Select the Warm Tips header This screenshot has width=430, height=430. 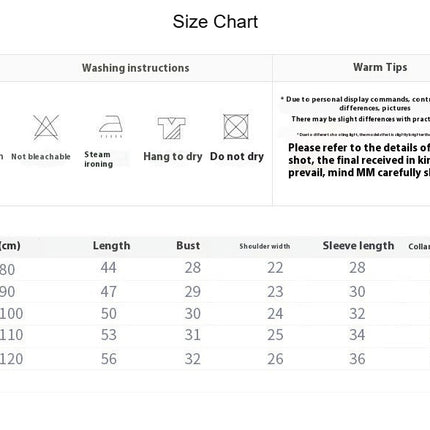(380, 67)
